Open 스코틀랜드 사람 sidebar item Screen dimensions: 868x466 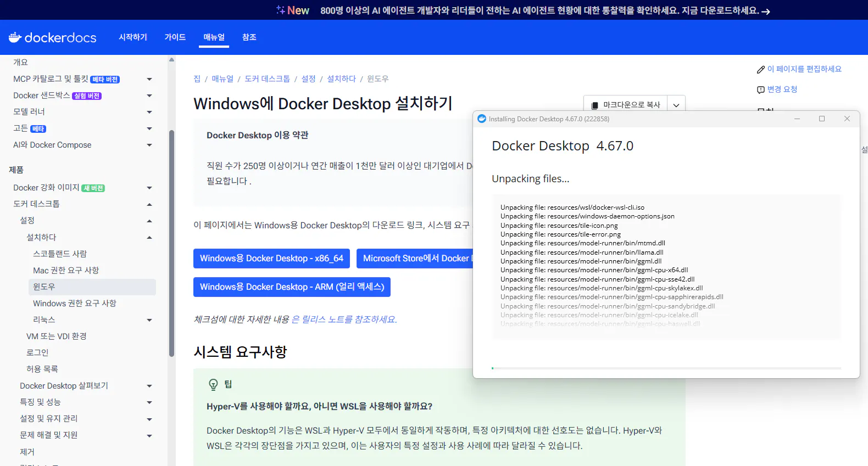(60, 254)
